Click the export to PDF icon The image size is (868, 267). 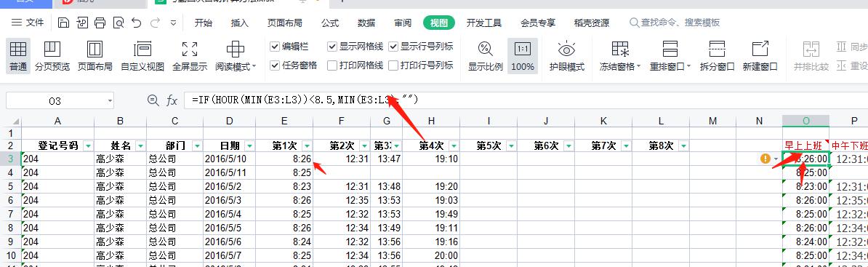click(x=82, y=23)
